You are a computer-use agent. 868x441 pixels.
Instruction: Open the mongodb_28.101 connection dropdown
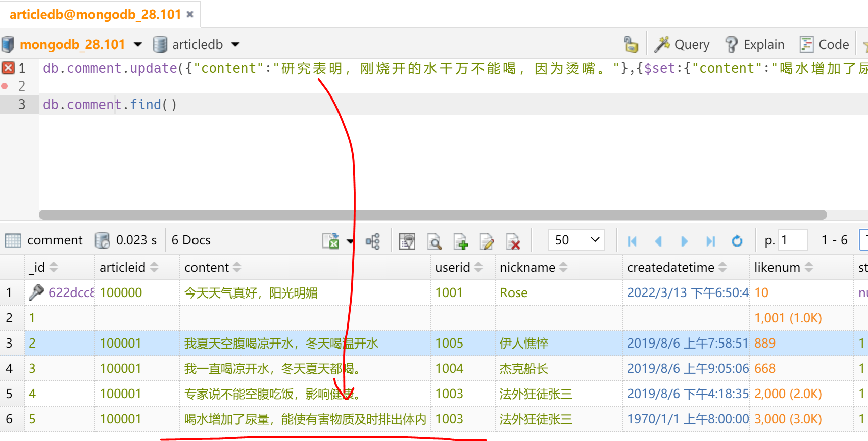[138, 44]
